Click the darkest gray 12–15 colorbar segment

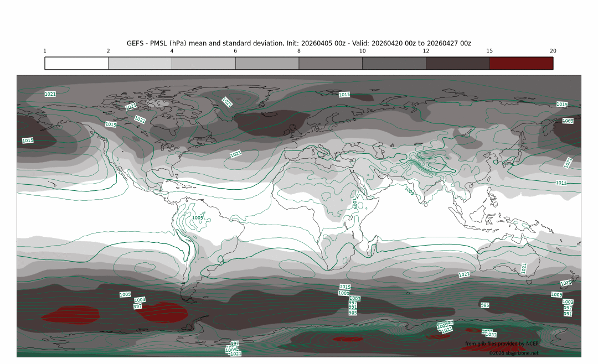(x=457, y=63)
